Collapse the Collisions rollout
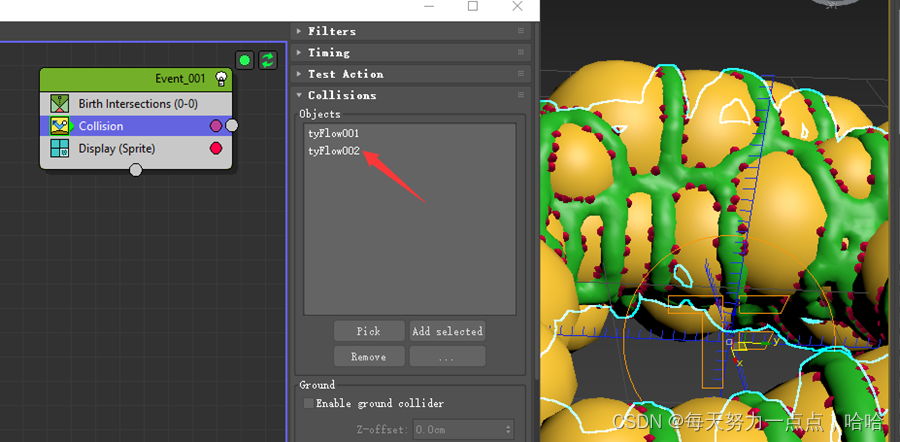Viewport: 900px width, 442px height. point(410,95)
